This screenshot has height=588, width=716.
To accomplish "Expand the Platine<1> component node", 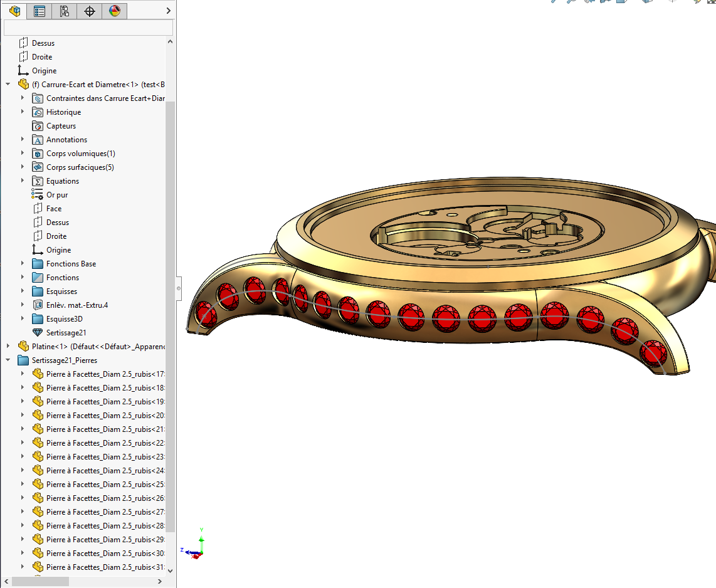I will (8, 347).
